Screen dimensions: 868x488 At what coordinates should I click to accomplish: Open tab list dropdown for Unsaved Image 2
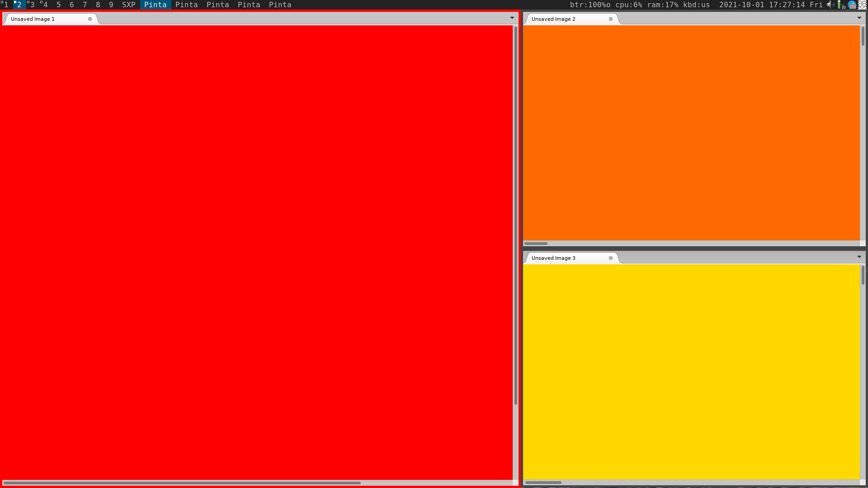859,18
